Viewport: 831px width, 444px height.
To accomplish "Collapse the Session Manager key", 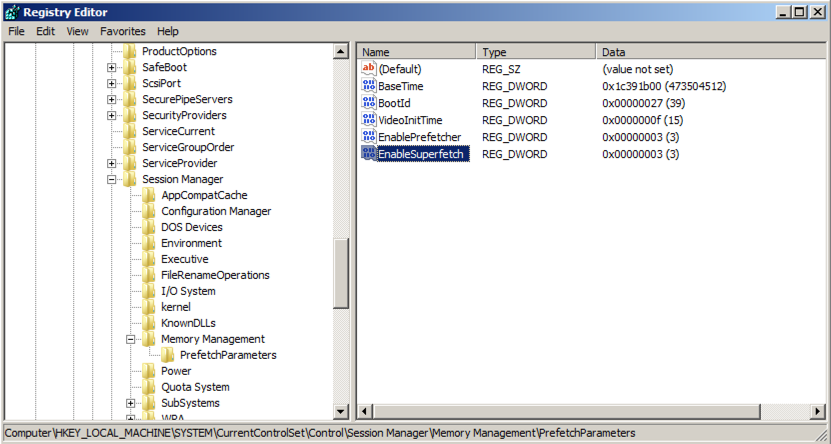I will [x=111, y=179].
